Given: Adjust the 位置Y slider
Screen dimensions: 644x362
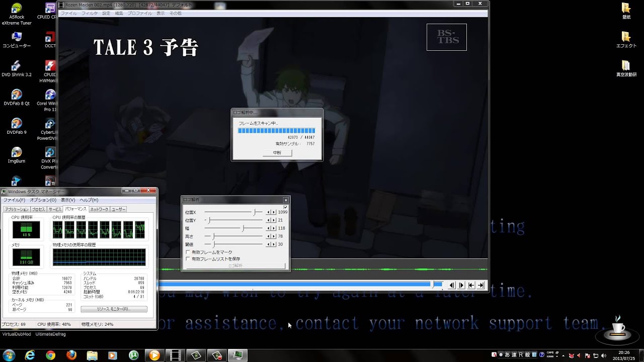Looking at the screenshot, I should 233,220.
